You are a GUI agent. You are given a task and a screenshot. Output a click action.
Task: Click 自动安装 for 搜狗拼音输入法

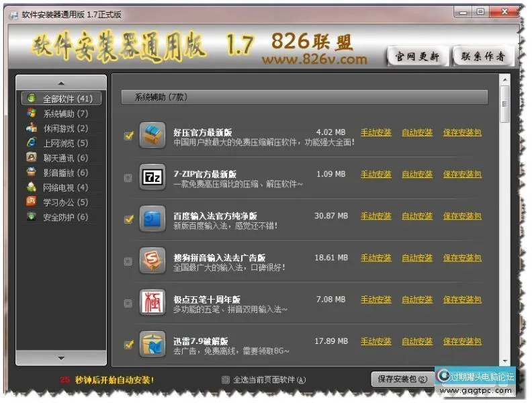pos(417,258)
